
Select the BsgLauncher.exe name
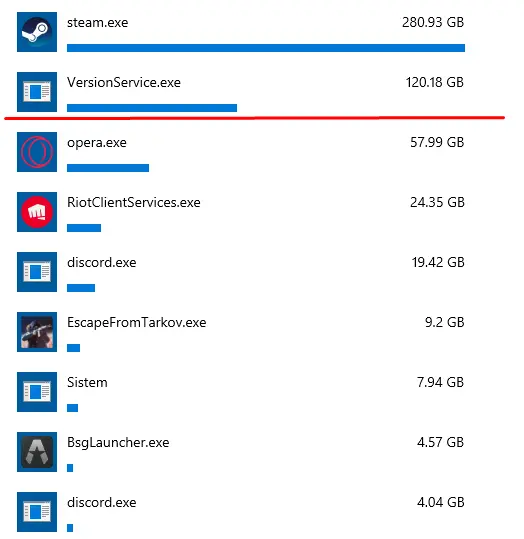click(x=118, y=443)
